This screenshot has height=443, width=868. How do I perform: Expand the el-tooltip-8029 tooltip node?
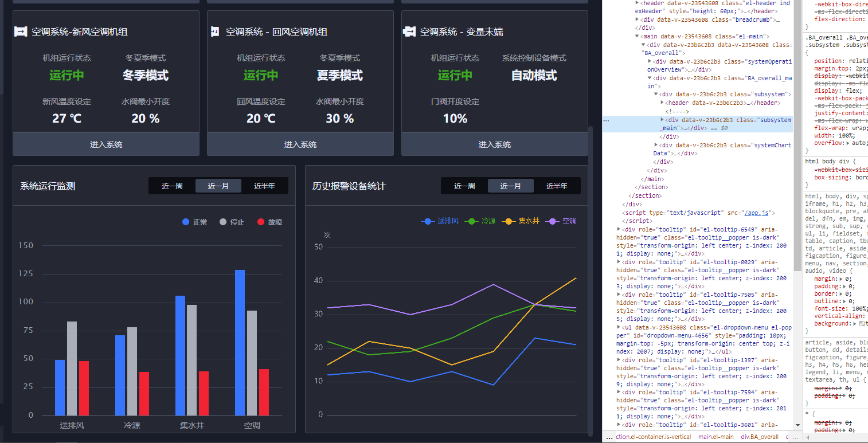tap(619, 262)
